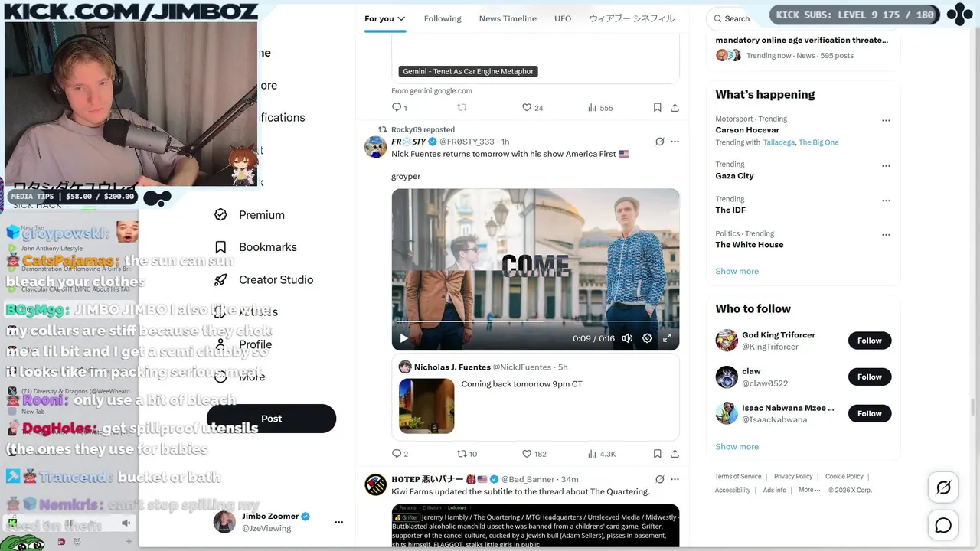Open the Nicholas J. Fuentes quoted post thumbnail
980x551 pixels.
click(426, 406)
